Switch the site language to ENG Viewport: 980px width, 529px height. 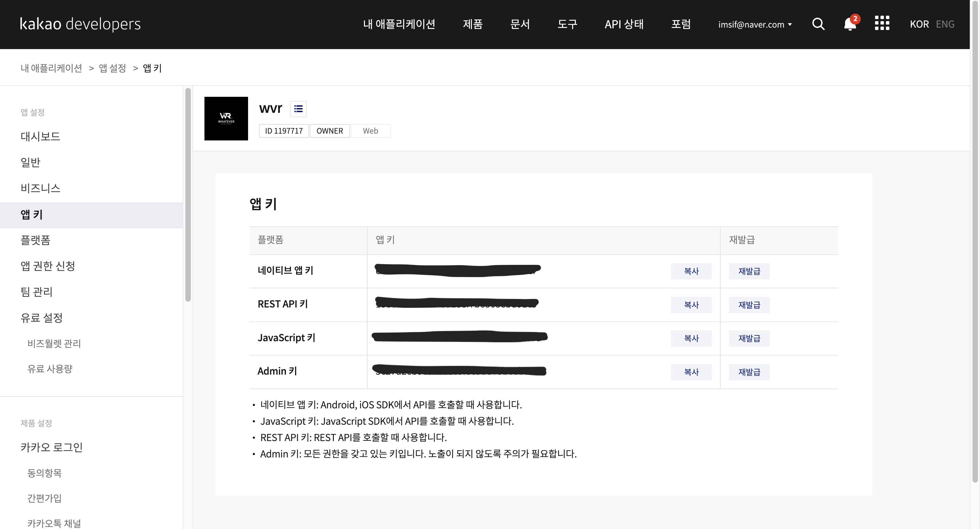click(x=945, y=24)
